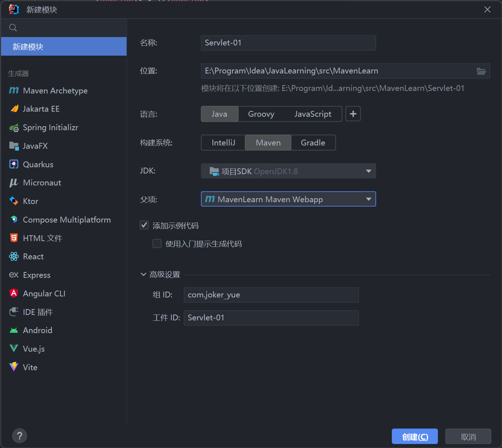Choose the Ktor generator icon

coord(14,201)
